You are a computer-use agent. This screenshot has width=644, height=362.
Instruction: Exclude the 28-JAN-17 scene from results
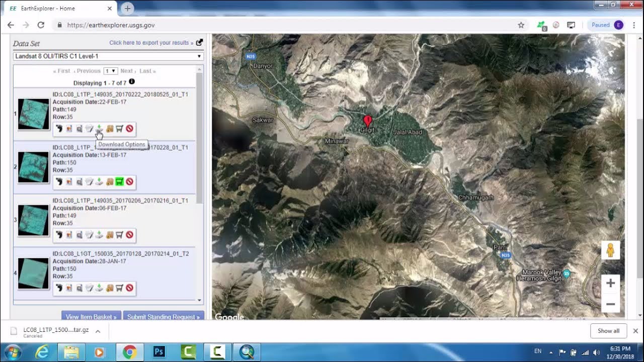tap(130, 288)
